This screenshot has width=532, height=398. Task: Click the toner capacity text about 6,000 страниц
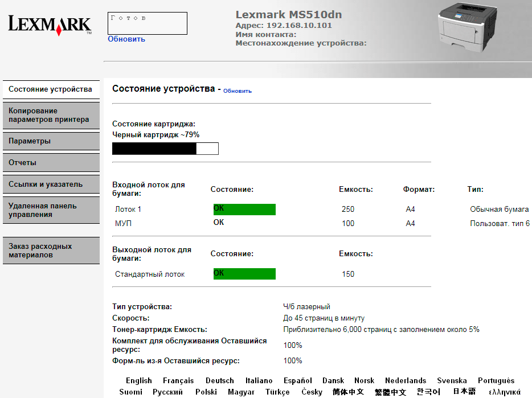(x=381, y=330)
